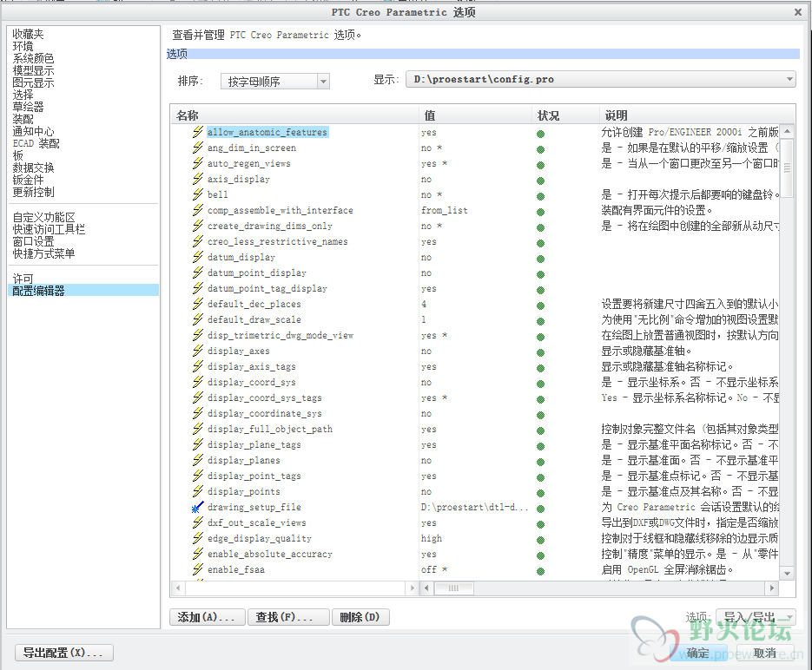Click vertical scrollbar up arrow in options table
Image resolution: width=812 pixels, height=670 pixels.
pyautogui.click(x=787, y=131)
